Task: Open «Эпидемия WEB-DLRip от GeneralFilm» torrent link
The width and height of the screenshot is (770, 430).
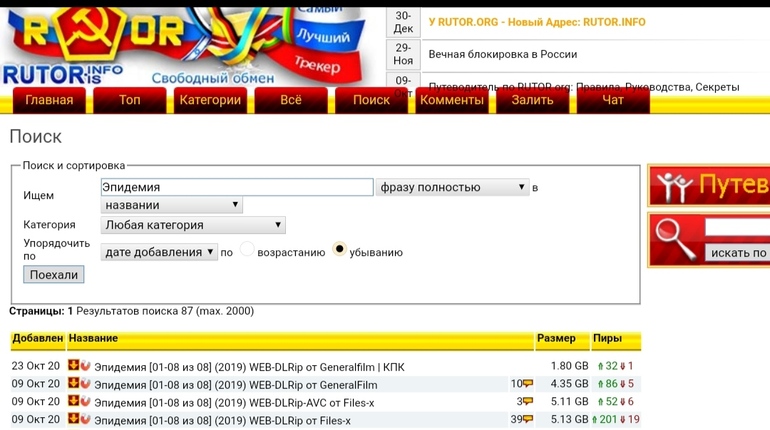Action: [235, 385]
